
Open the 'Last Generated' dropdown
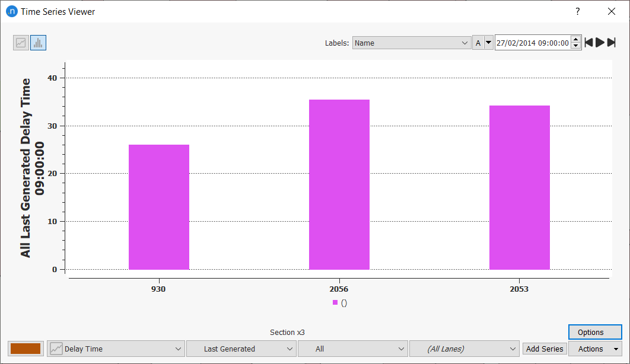241,349
